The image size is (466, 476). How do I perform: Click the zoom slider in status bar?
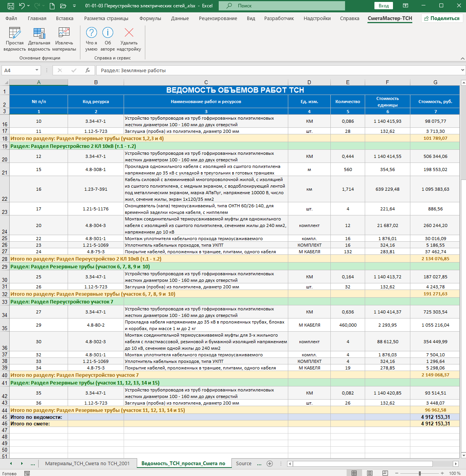coord(420,473)
